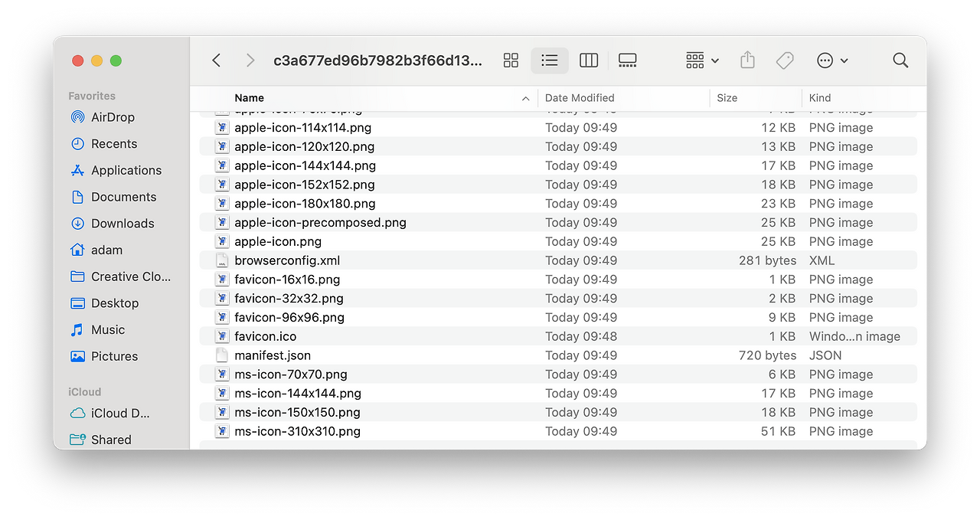980x520 pixels.
Task: Select the favicon.ico file
Action: pos(265,336)
